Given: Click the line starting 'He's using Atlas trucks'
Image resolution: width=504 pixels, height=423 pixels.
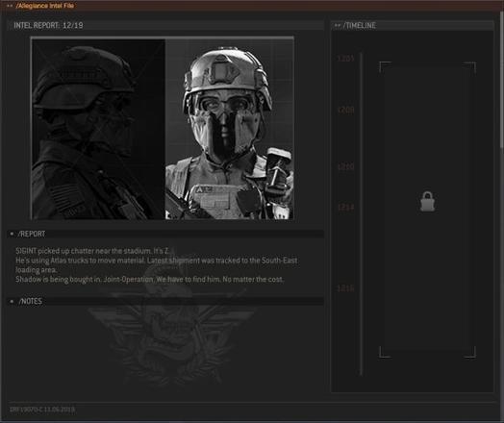Looking at the screenshot, I should coord(156,264).
